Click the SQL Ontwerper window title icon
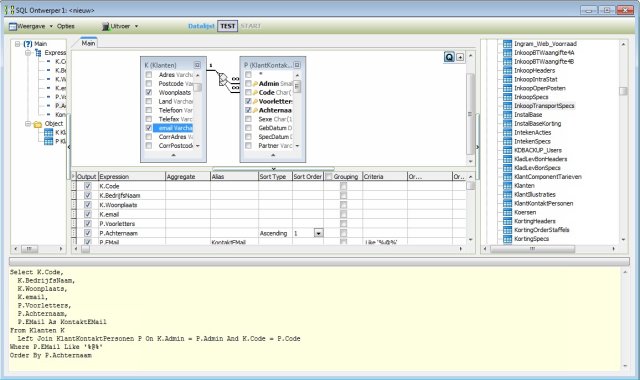640x380 pixels. click(x=9, y=10)
